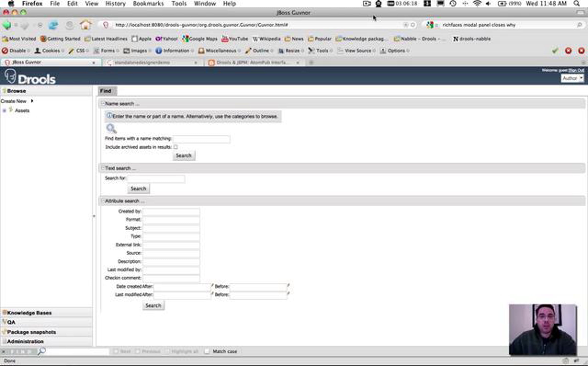Reload the page with the blue refresh icon

pos(53,25)
